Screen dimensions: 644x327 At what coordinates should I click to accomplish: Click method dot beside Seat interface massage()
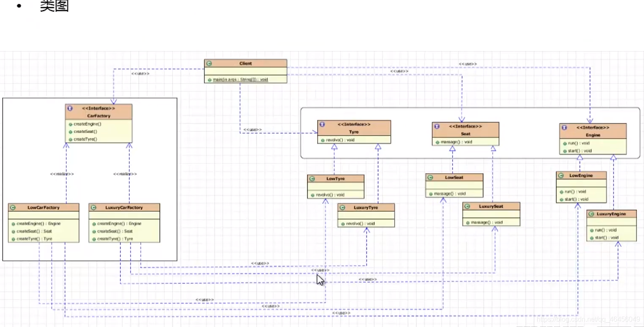(x=437, y=142)
